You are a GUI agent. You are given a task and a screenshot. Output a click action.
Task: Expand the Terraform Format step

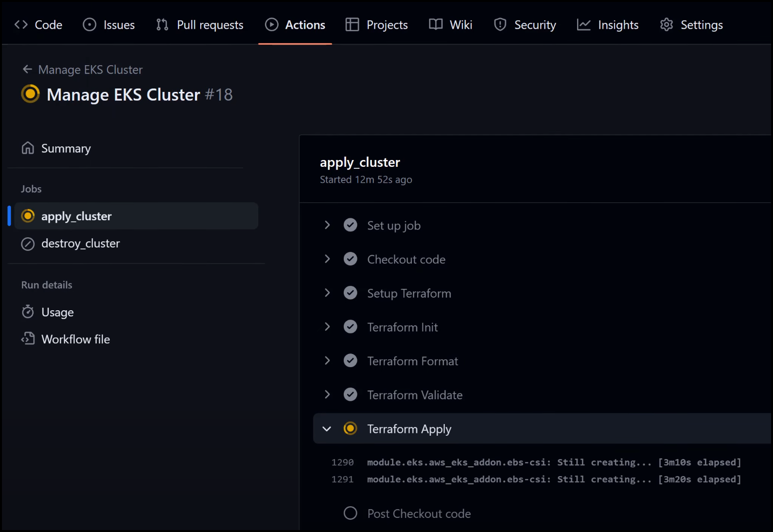327,361
